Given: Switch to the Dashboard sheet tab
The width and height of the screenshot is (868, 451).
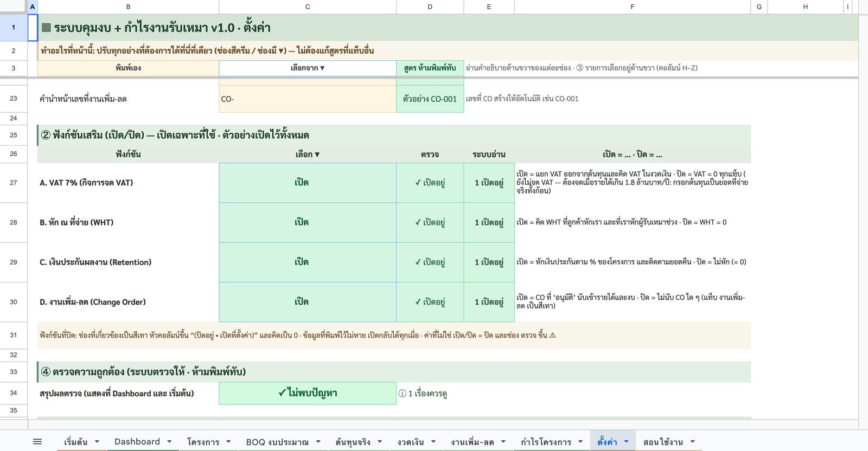Looking at the screenshot, I should [x=137, y=442].
